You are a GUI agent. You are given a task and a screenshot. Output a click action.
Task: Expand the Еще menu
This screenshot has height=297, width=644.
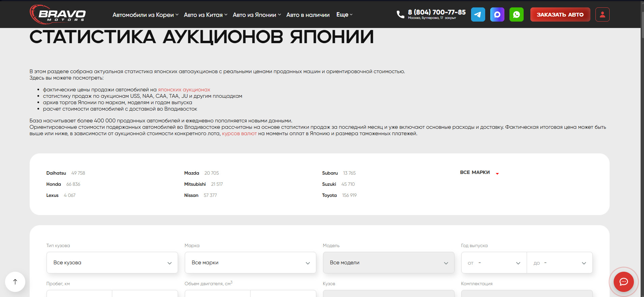pos(344,14)
